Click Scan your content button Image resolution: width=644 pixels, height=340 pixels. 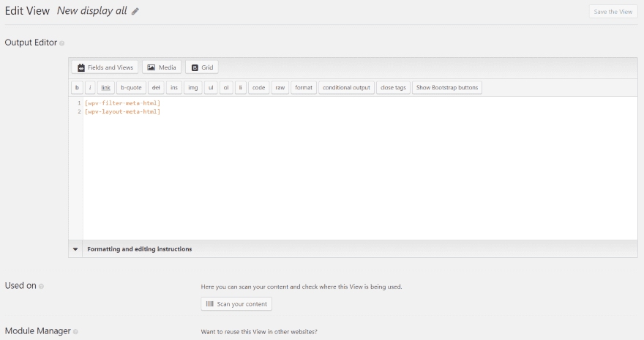coord(236,304)
